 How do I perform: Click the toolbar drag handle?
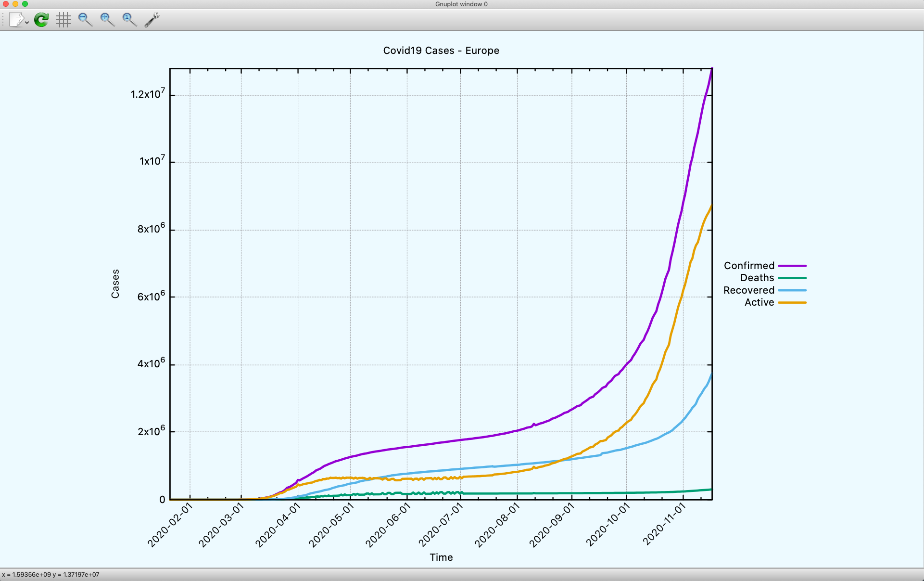pyautogui.click(x=3, y=20)
